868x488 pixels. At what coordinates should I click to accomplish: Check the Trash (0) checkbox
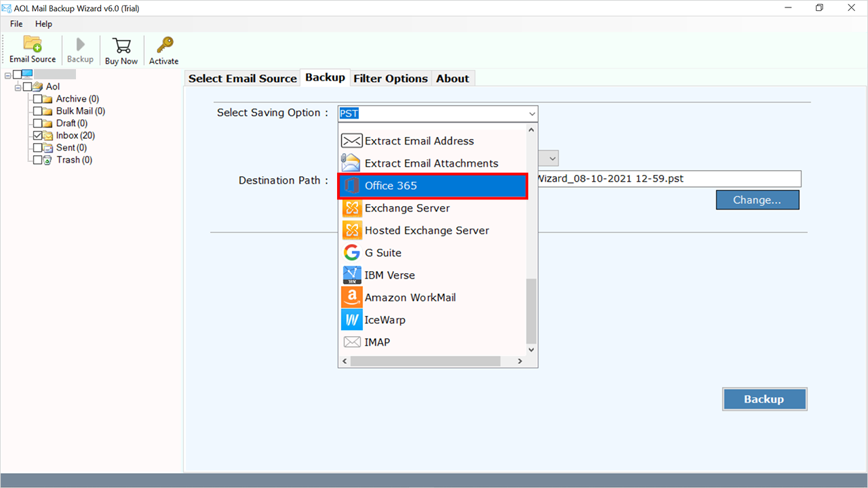coord(37,160)
